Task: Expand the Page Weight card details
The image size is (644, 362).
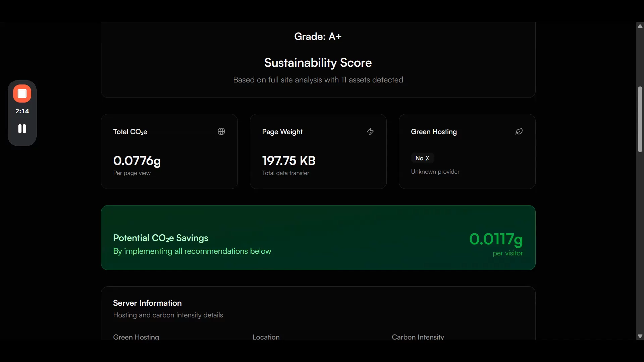Action: tap(318, 151)
